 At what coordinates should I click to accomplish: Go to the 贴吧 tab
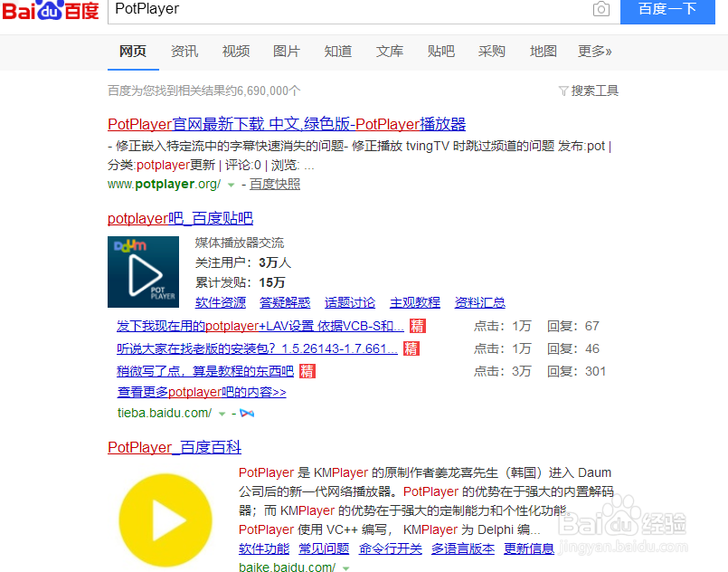441,51
